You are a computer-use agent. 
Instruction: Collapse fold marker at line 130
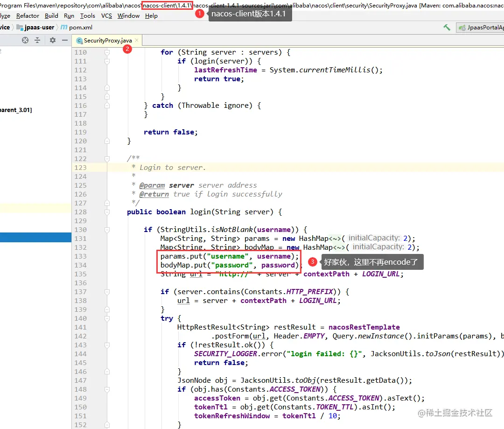coord(107,230)
